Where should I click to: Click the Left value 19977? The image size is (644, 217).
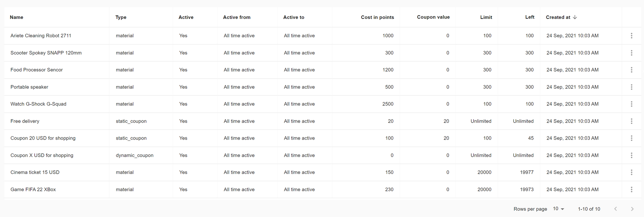(x=527, y=172)
